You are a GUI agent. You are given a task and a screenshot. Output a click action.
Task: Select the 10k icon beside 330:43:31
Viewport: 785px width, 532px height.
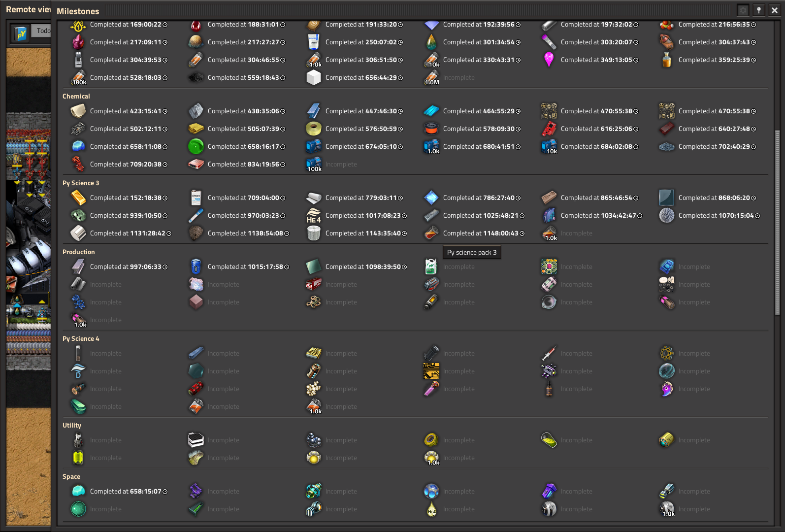(431, 60)
